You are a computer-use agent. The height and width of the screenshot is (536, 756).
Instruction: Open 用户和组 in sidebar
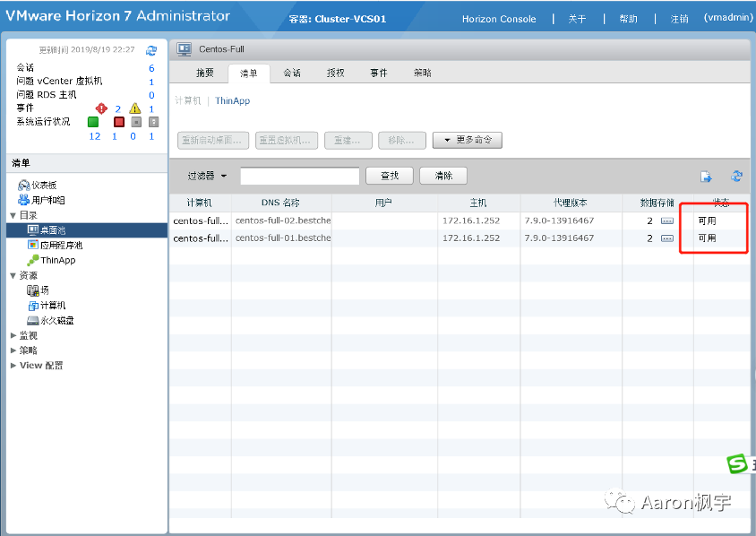click(41, 200)
